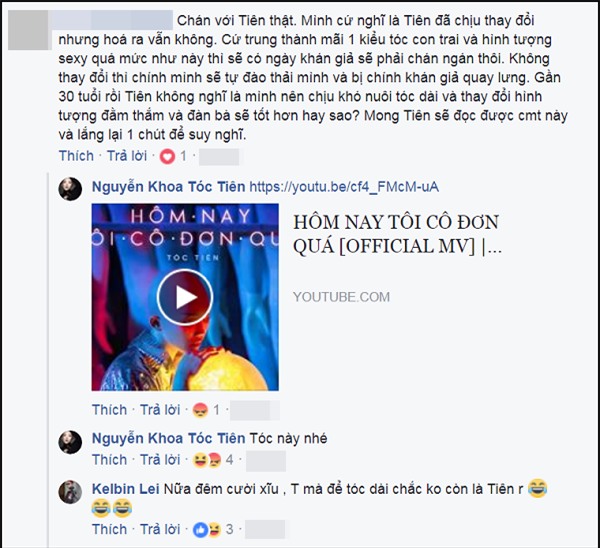Click Thích under the YouTube link comment
Viewport: 600px width, 548px height.
tap(109, 410)
